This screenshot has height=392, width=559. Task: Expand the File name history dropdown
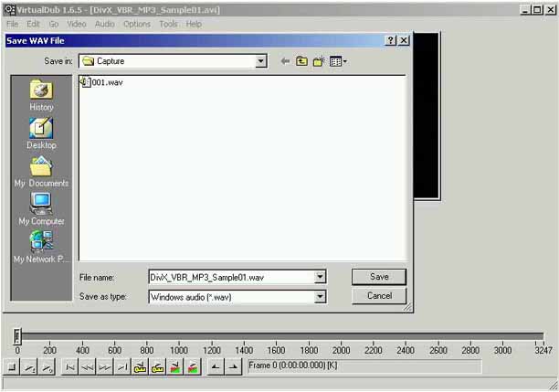320,277
